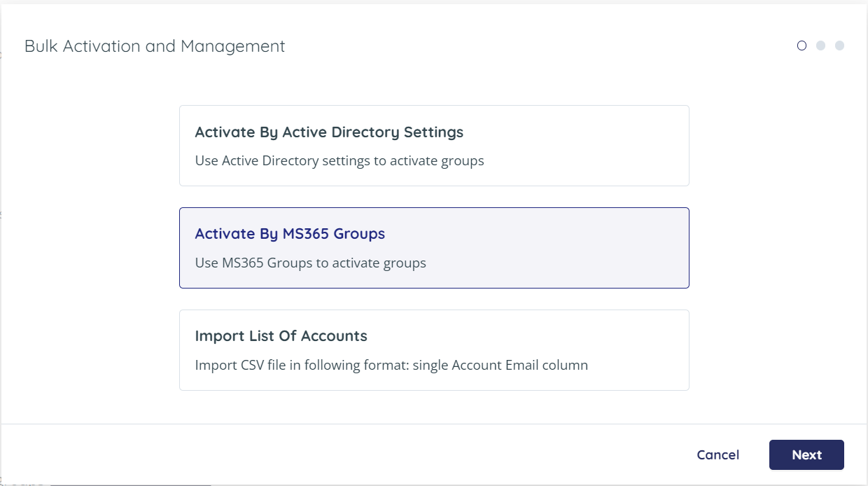Click 'Use Active Directory settings to activate groups' text
868x486 pixels.
click(339, 161)
